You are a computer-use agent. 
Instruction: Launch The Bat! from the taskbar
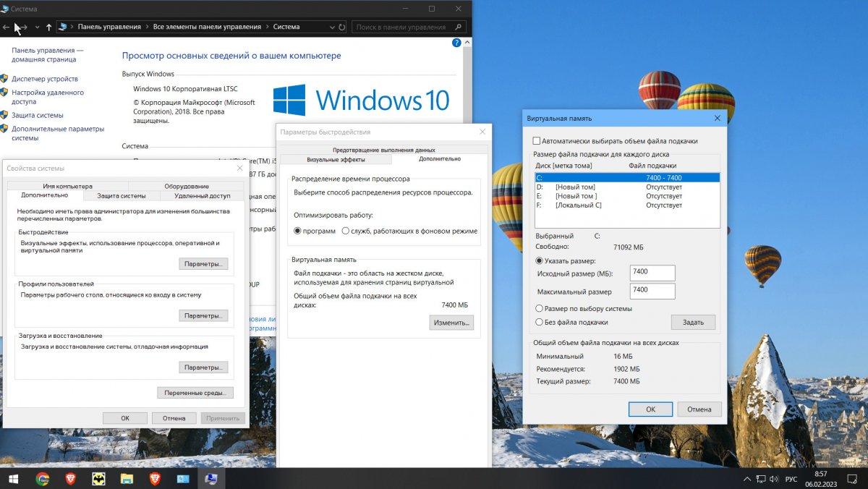click(98, 479)
